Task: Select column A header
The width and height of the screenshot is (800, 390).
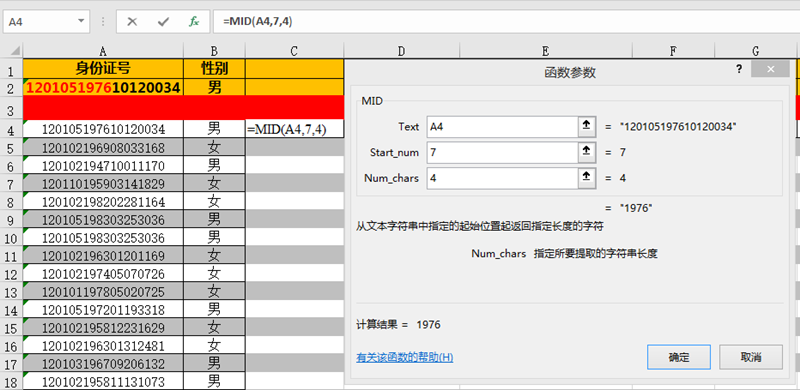Action: click(103, 51)
